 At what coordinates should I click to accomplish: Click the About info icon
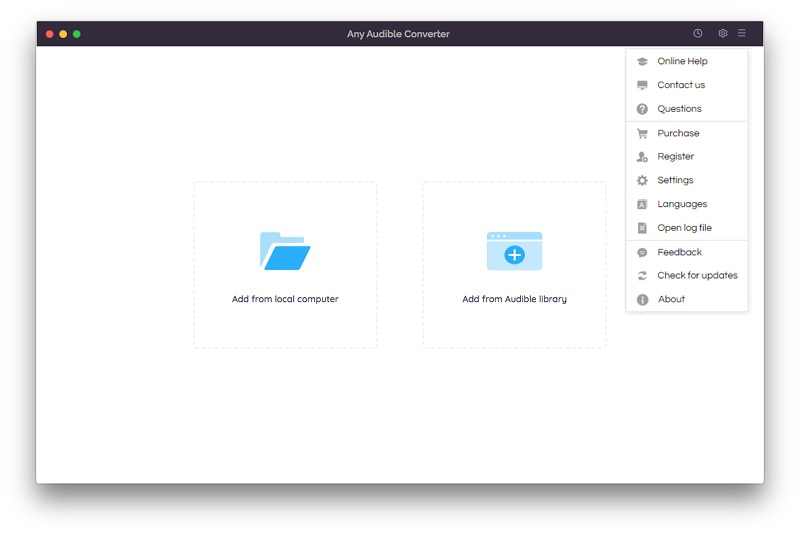click(642, 300)
